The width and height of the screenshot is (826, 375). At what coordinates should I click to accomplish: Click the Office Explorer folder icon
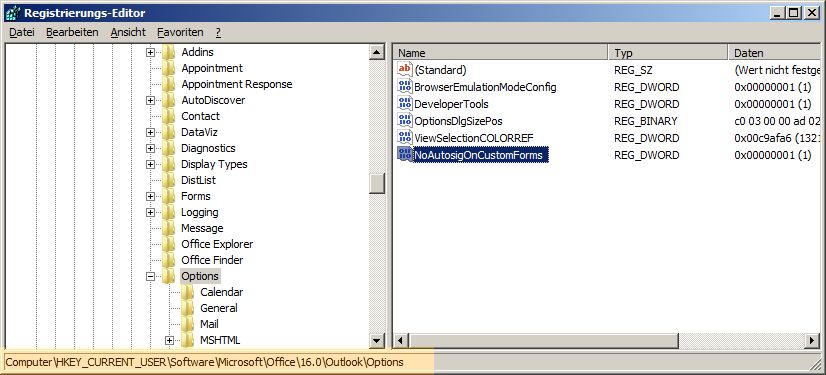click(x=169, y=244)
